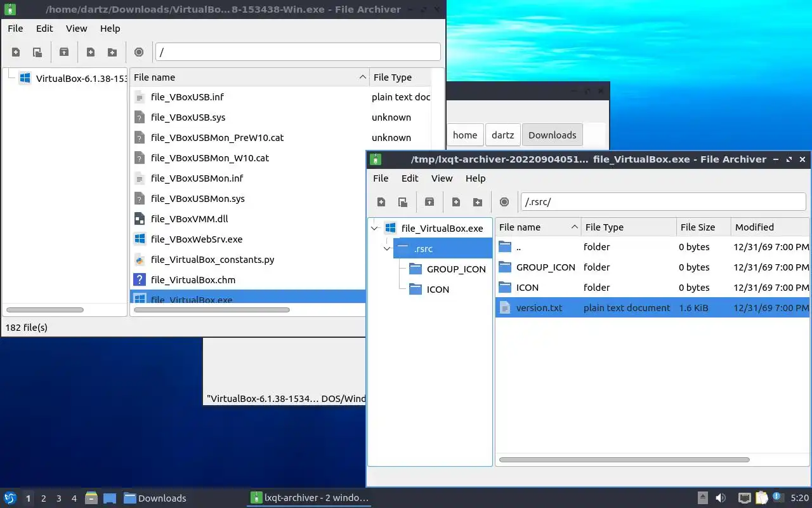Click the Downloads path button in file manager
Viewport: 812px width, 508px height.
click(x=552, y=135)
